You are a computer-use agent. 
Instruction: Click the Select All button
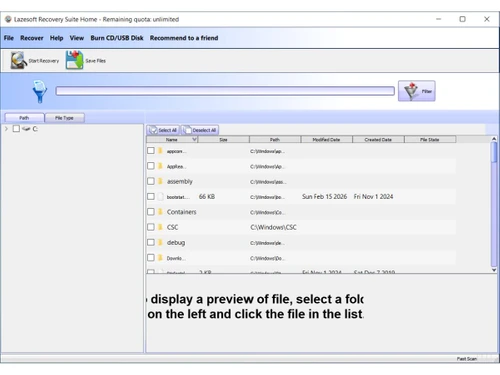click(163, 130)
